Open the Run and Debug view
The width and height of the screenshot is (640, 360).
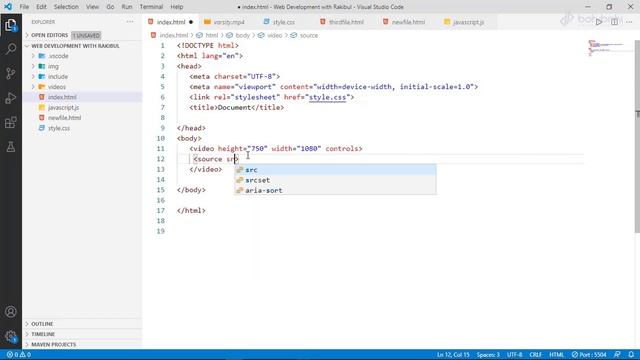(x=11, y=98)
